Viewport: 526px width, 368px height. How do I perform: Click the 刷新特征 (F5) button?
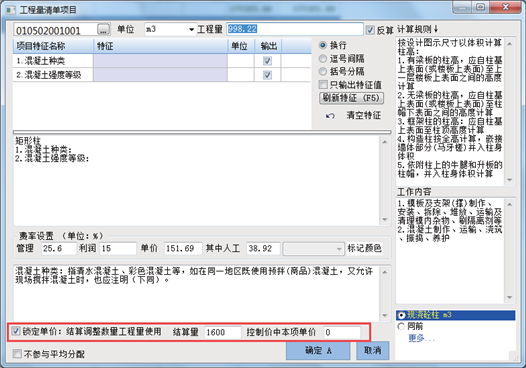[x=351, y=98]
